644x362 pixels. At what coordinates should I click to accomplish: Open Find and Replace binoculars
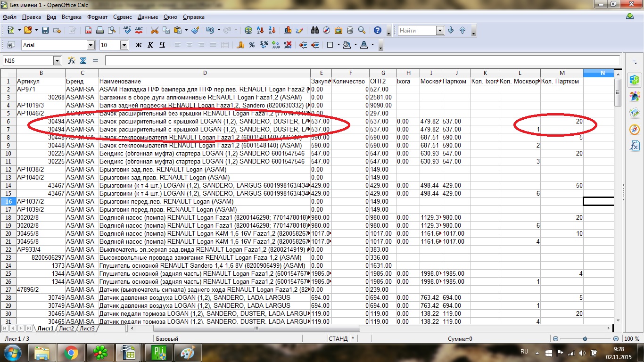pos(315,30)
